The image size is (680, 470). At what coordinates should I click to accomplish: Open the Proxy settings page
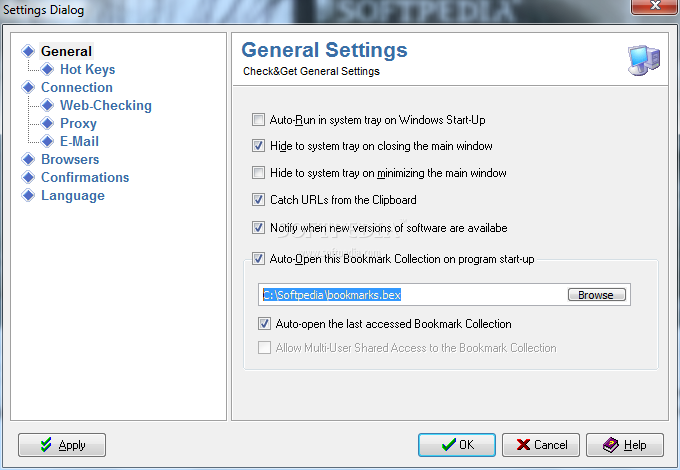[78, 123]
